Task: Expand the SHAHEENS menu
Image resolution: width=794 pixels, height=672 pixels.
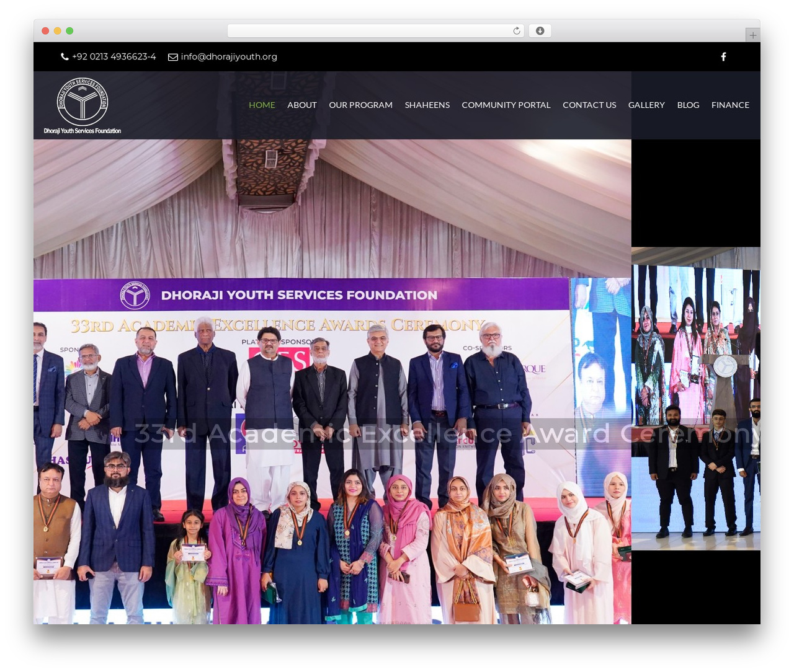Action: [x=427, y=105]
